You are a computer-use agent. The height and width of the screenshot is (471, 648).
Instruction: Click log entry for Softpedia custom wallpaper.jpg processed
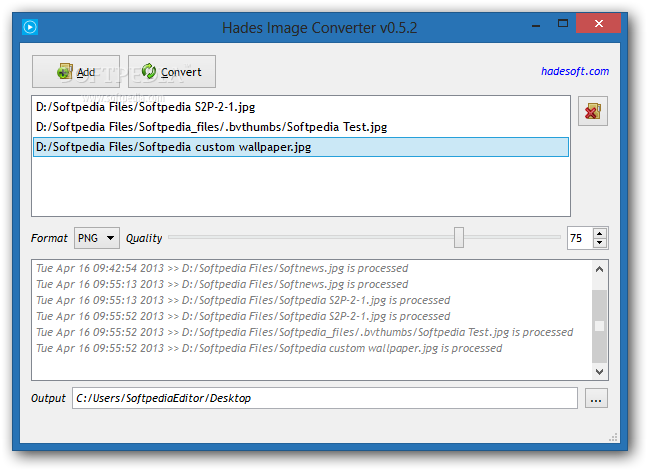pos(269,348)
